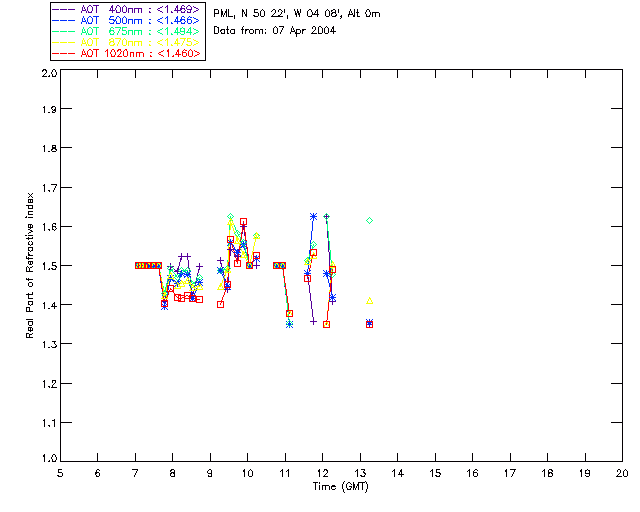Click the 'Data from: 07 Apr 2004' text
Viewport: 640px width, 512px height.
[274, 31]
